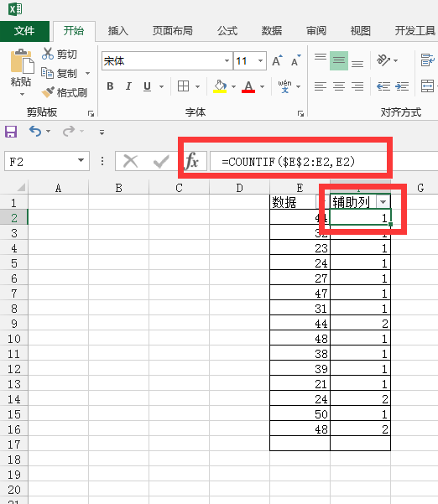Open the font name dropdown 宋体
This screenshot has width=438, height=504.
pos(227,60)
